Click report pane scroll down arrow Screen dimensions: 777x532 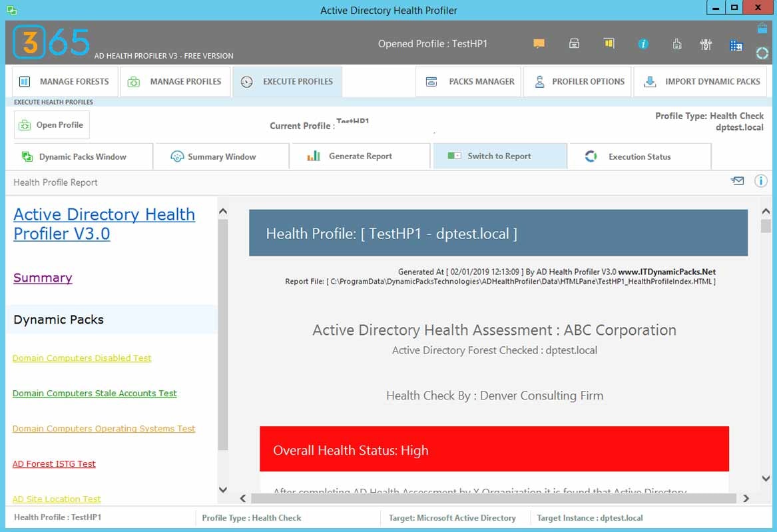point(766,479)
